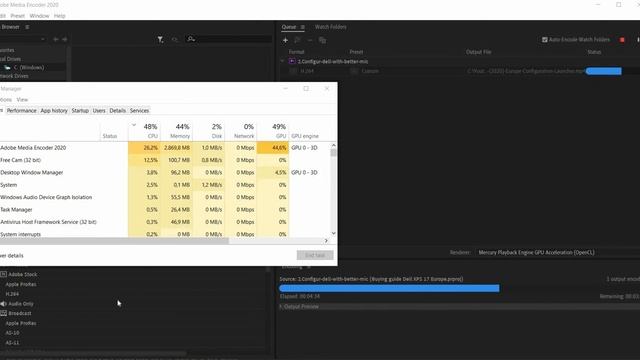This screenshot has width=640, height=360.
Task: Open Task Manager App history tab
Action: (54, 111)
